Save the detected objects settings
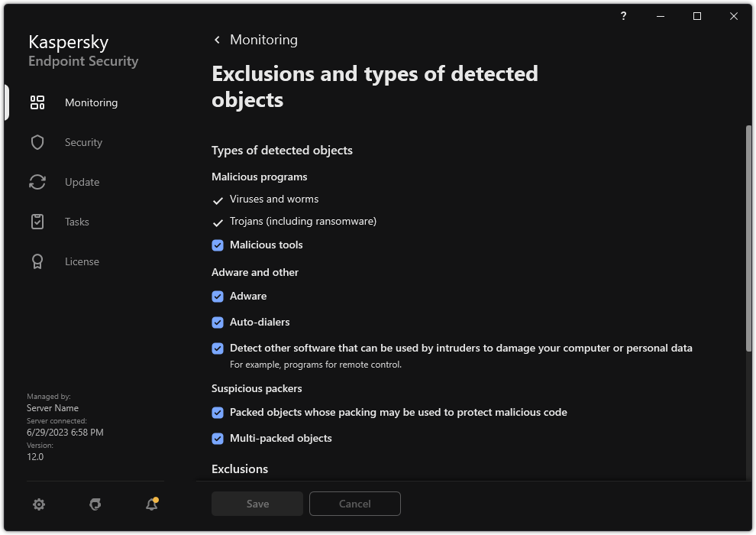Screen dimensions: 756x535 [x=257, y=504]
